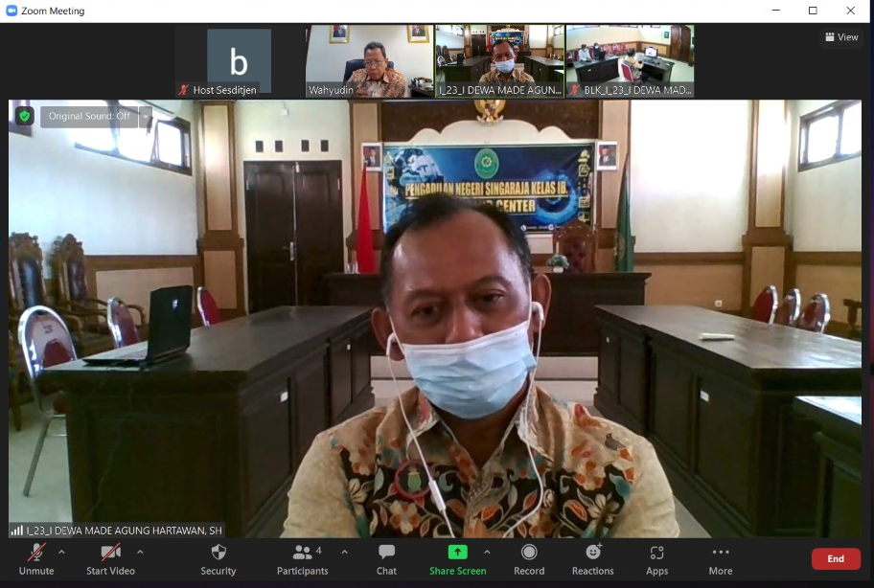Open the Reactions menu
The height and width of the screenshot is (588, 874).
coord(593,553)
